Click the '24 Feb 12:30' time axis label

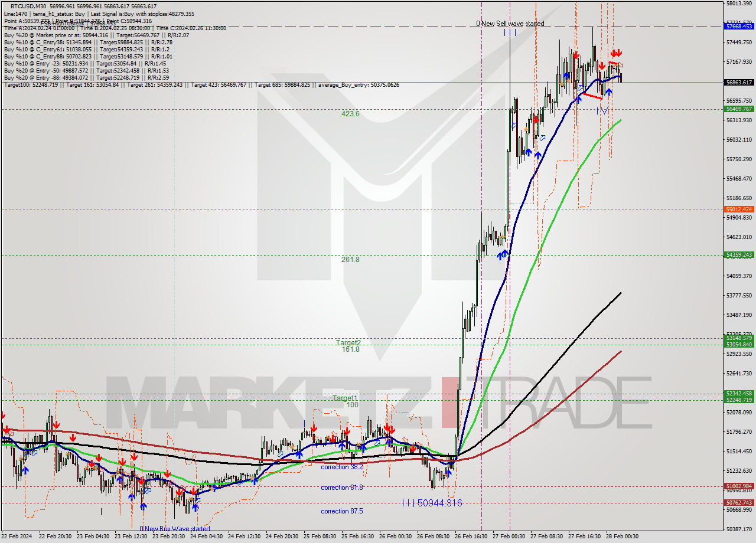tap(245, 537)
